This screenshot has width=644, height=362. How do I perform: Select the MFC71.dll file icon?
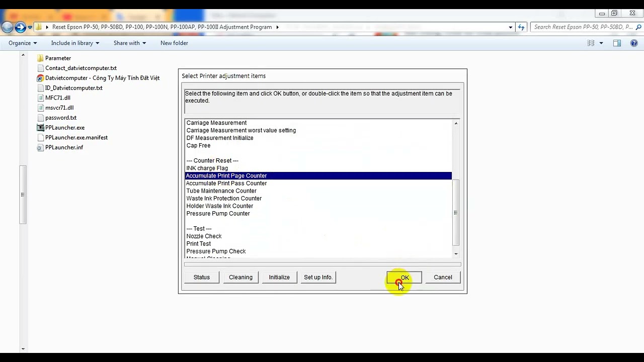click(x=40, y=98)
